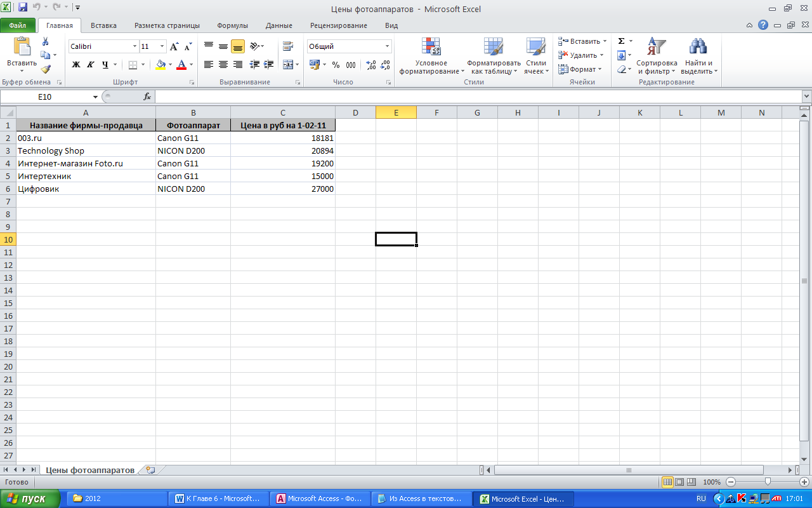Align cell text to the left
Viewport: 812px width, 508px height.
[x=208, y=64]
